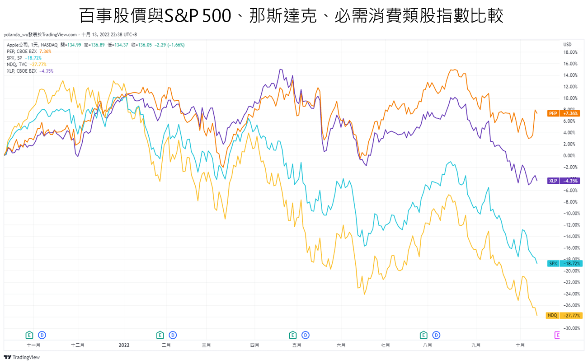Click the earnings E marker left of 十一月
This screenshot has height=364, width=588.
pyautogui.click(x=29, y=335)
